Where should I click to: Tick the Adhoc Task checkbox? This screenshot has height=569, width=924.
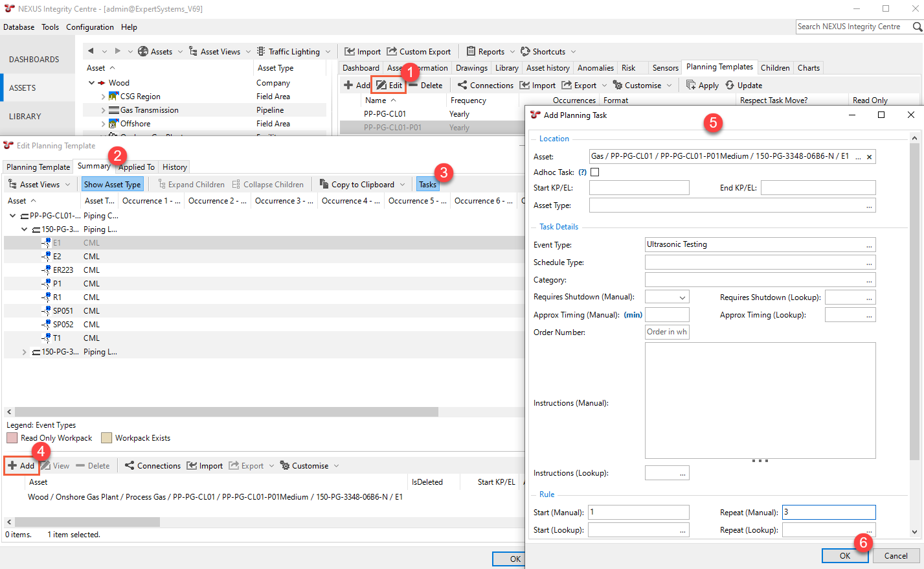[x=594, y=172]
